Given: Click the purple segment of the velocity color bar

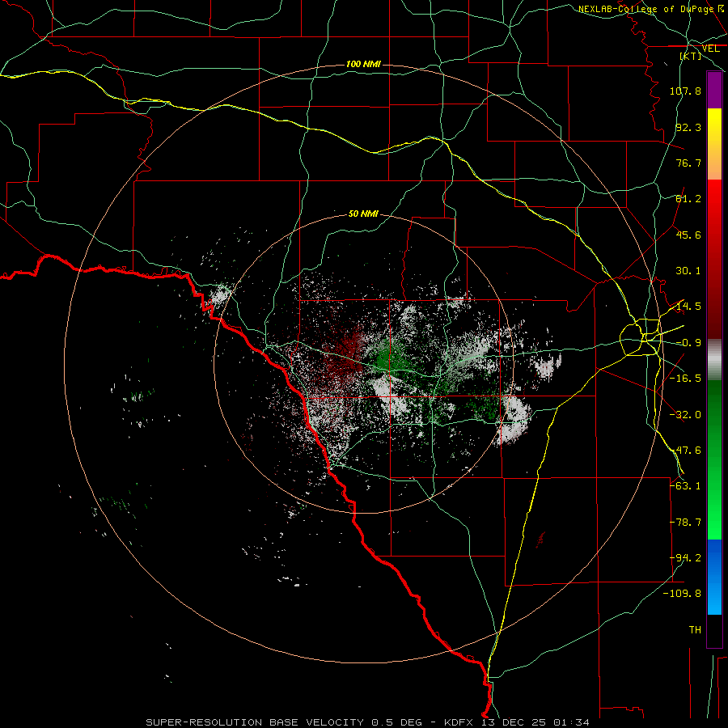Looking at the screenshot, I should (x=714, y=90).
